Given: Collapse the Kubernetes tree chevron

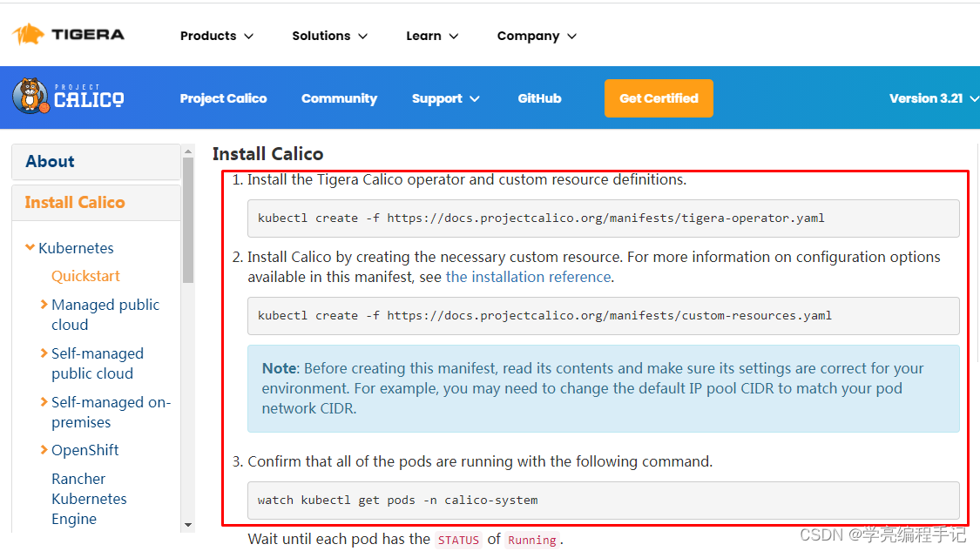Looking at the screenshot, I should [30, 247].
